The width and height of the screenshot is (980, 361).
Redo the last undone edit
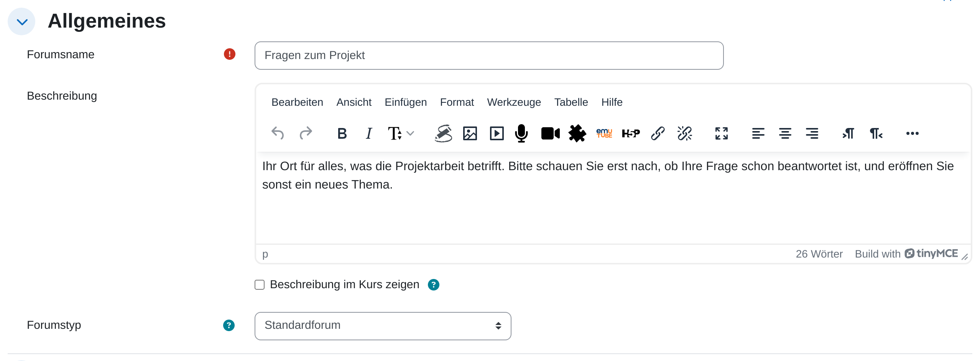(306, 133)
